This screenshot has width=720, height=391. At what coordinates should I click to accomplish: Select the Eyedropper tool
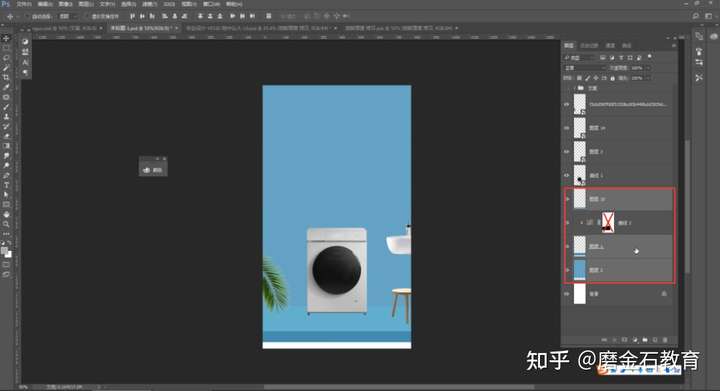click(6, 87)
